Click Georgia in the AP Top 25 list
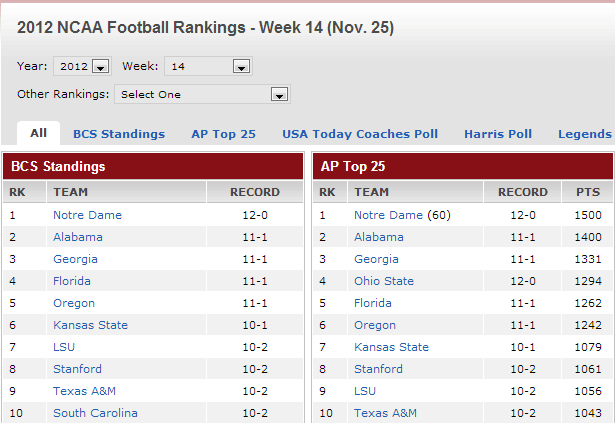The image size is (615, 423). click(x=376, y=259)
